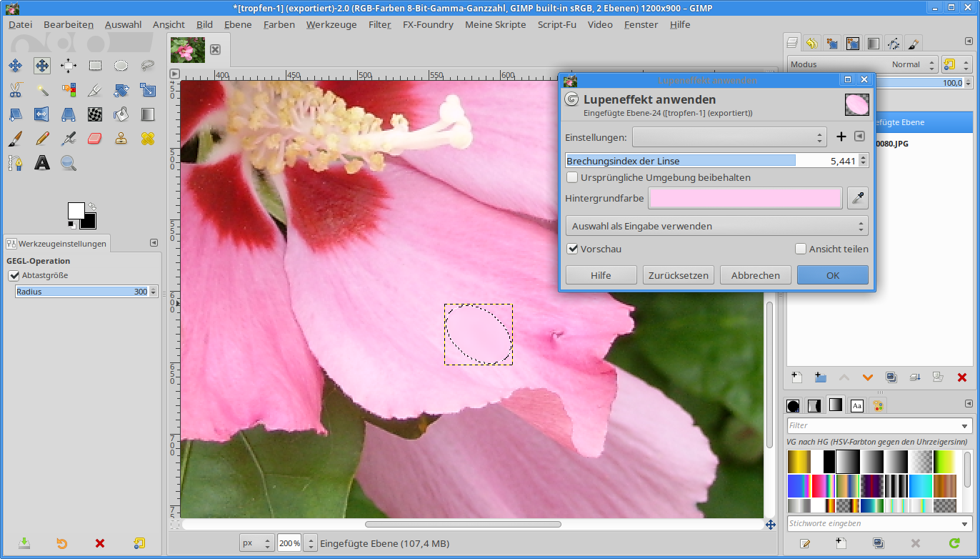Open 'Auswahl als Eingabe verwenden' dropdown
Viewport: 980px width, 559px height.
[716, 226]
